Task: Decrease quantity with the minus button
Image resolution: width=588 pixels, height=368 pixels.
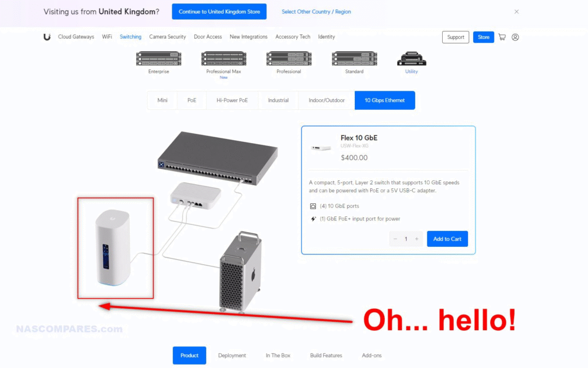Action: [395, 239]
